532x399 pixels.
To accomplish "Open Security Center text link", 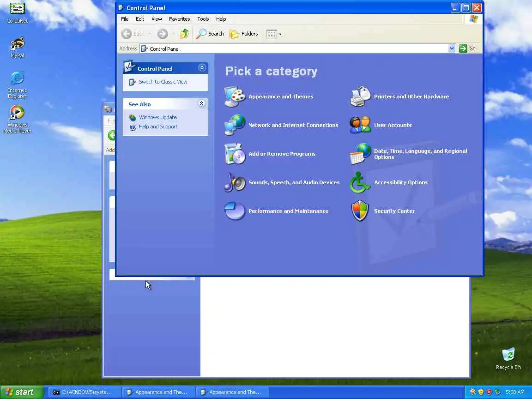I will click(394, 211).
